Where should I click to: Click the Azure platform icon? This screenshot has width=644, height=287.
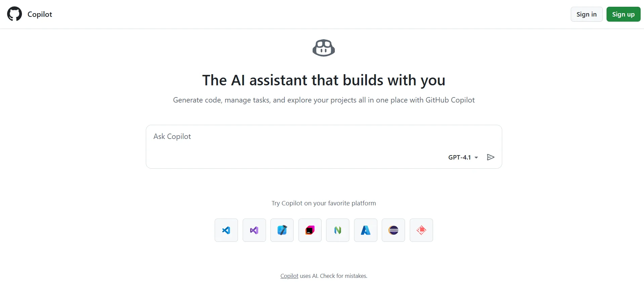(x=366, y=230)
